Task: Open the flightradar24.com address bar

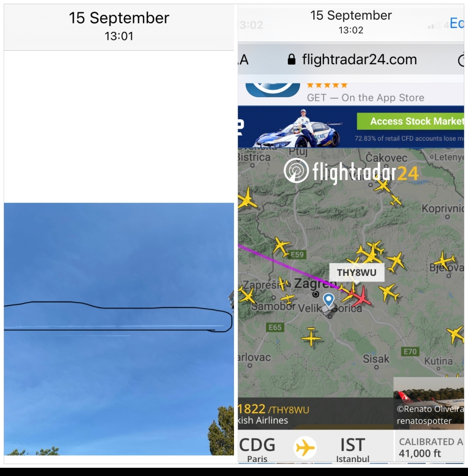Action: [x=351, y=59]
